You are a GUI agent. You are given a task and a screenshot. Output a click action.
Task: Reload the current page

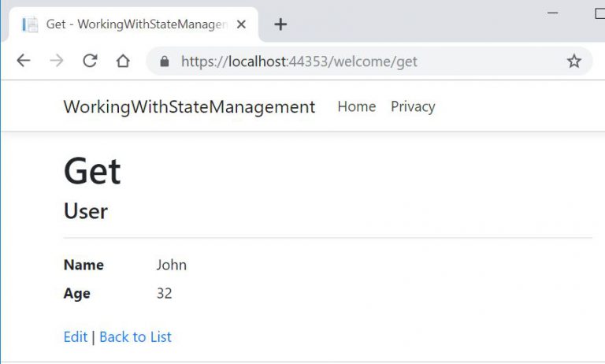click(90, 61)
